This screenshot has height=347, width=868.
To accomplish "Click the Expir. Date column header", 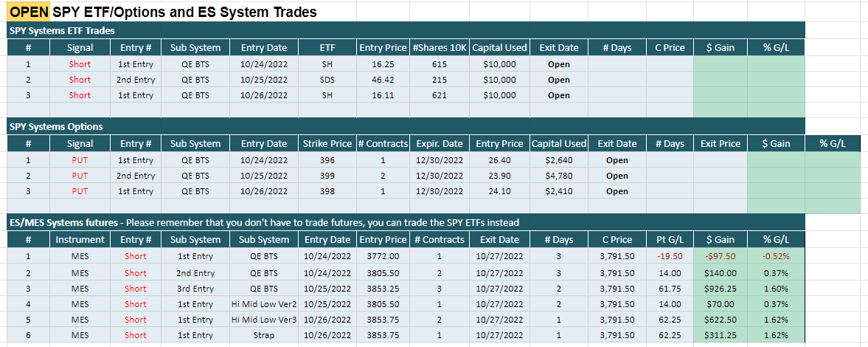I will point(440,144).
